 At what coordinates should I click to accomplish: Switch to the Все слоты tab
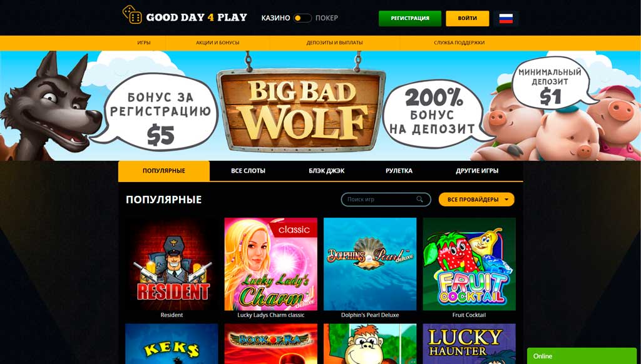point(248,171)
